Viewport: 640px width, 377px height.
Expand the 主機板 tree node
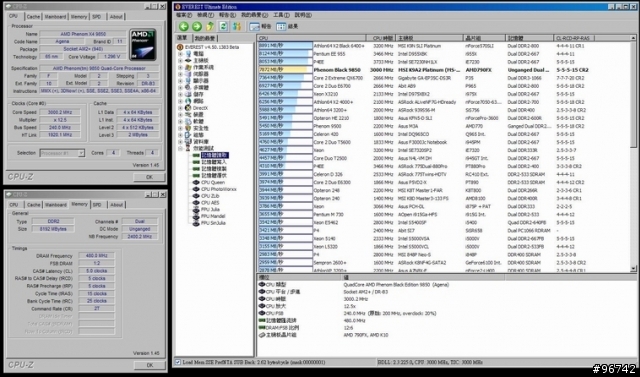point(180,61)
